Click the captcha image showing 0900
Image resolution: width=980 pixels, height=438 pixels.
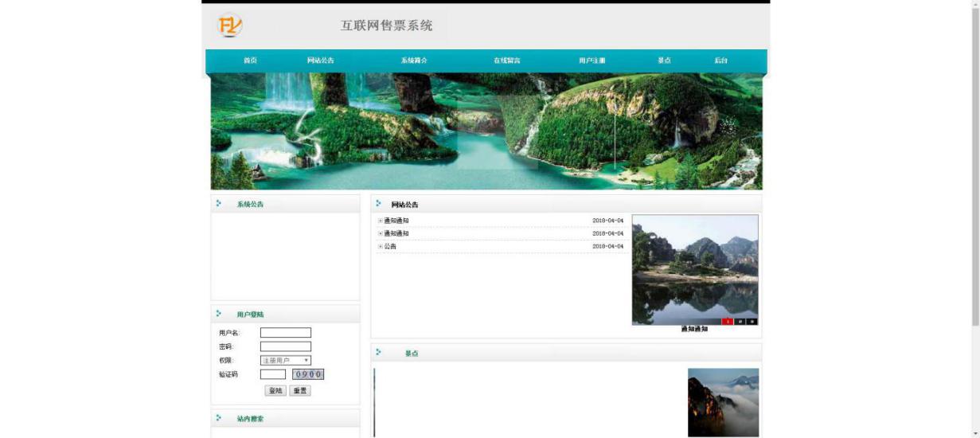point(308,374)
